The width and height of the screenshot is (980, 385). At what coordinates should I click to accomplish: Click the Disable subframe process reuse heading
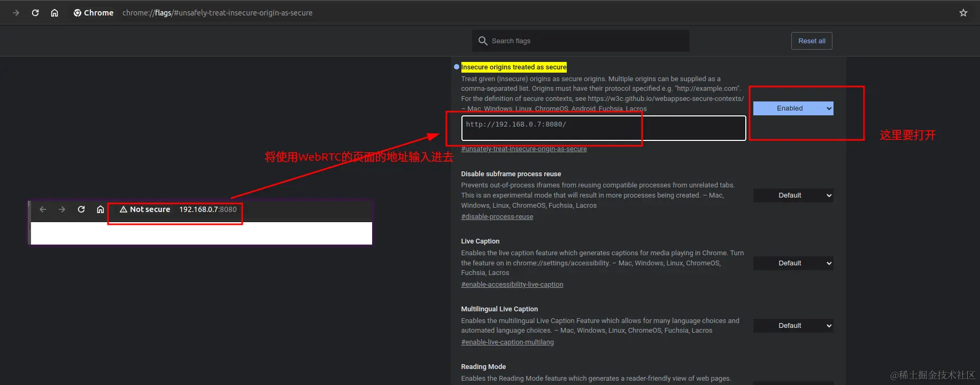(x=511, y=174)
